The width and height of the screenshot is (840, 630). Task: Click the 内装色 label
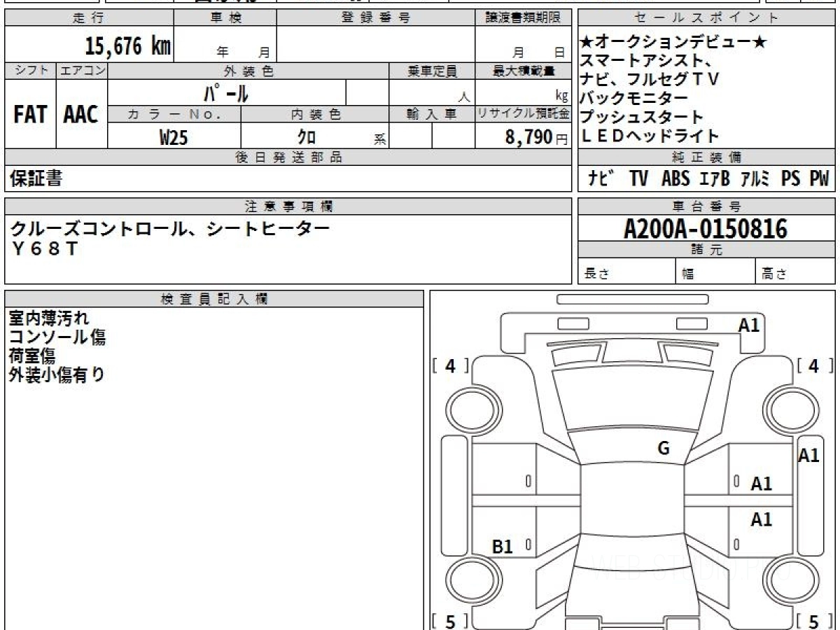pos(316,113)
